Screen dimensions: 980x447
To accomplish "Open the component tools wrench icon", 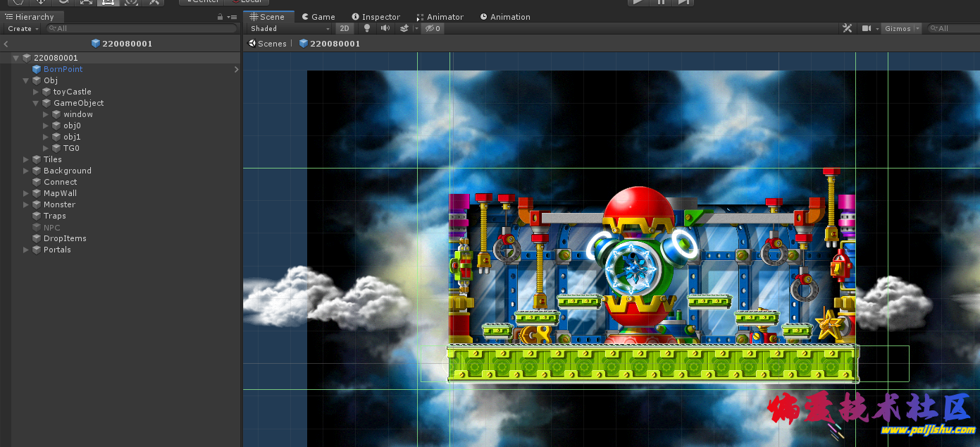I will 848,28.
